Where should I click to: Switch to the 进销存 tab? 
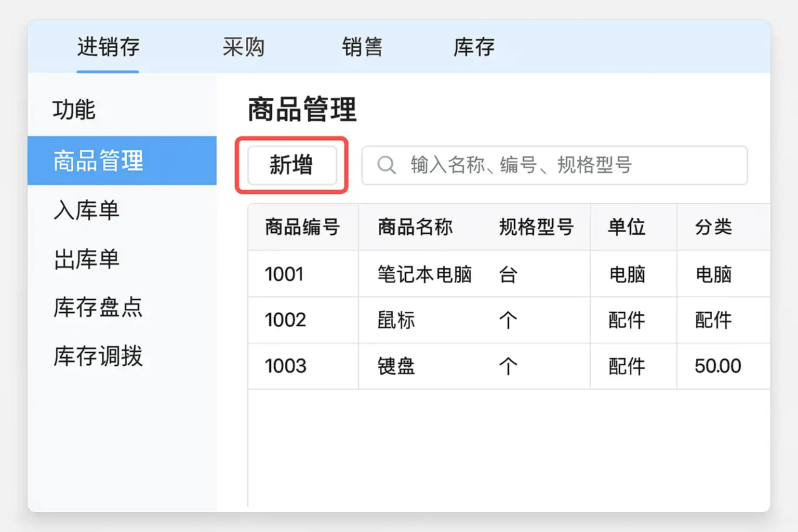(x=108, y=47)
